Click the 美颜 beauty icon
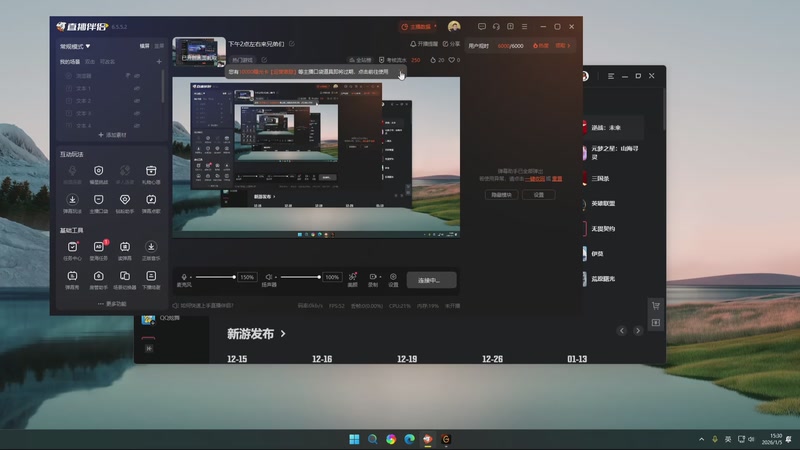The image size is (800, 450). (x=353, y=277)
